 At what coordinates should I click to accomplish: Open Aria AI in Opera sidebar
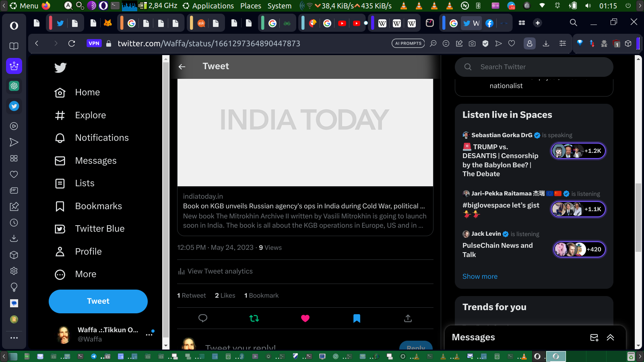click(14, 66)
